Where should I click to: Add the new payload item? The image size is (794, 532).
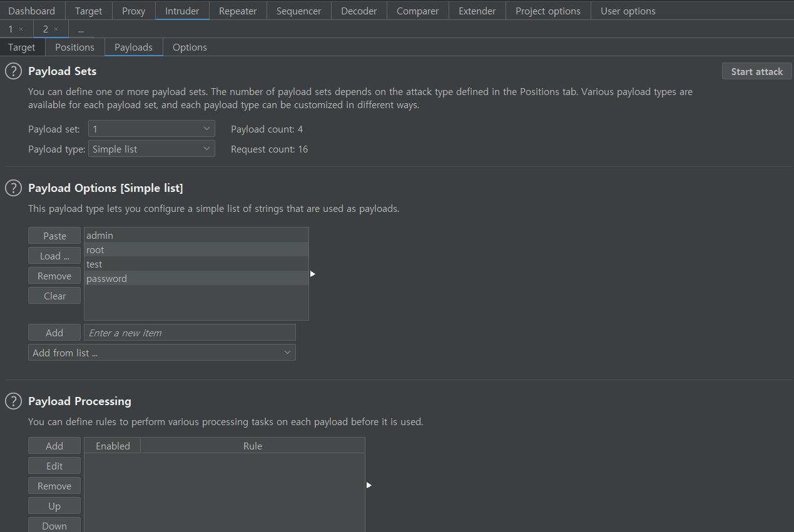[x=54, y=333]
